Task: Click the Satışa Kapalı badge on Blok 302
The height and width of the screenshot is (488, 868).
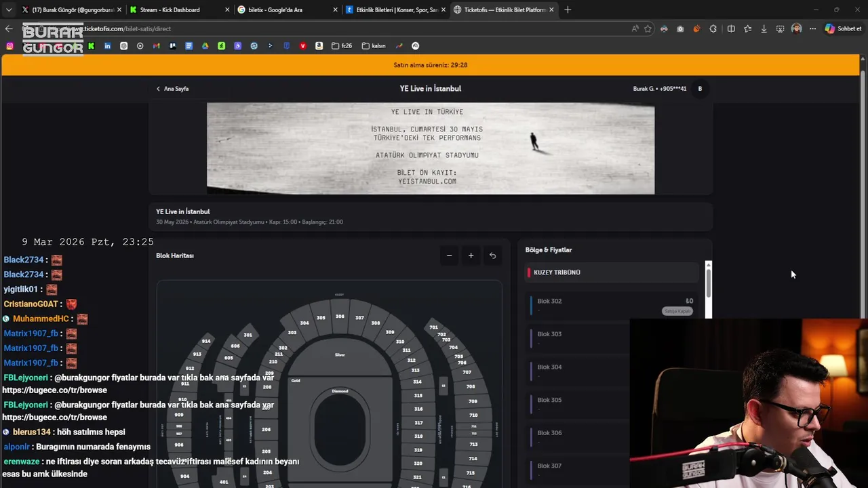Action: click(x=677, y=311)
